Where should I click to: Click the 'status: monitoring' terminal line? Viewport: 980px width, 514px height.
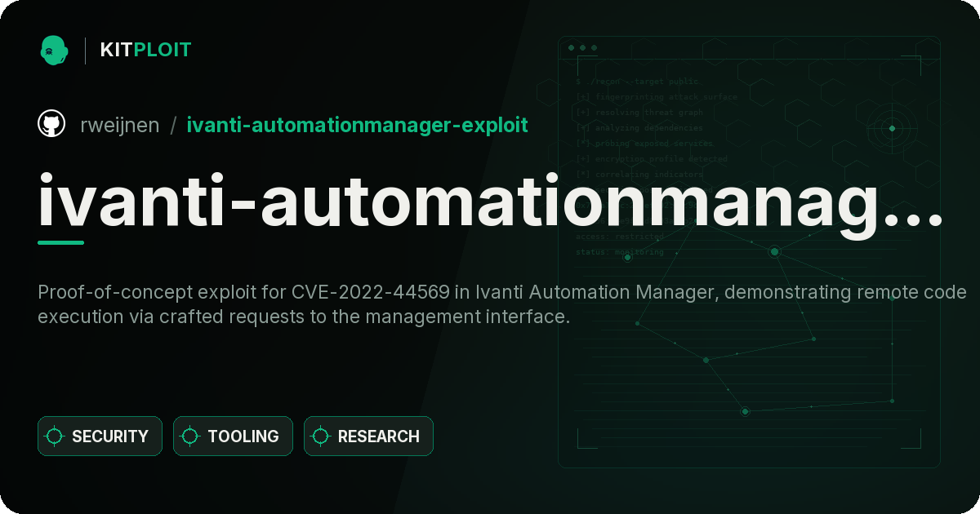click(x=620, y=252)
